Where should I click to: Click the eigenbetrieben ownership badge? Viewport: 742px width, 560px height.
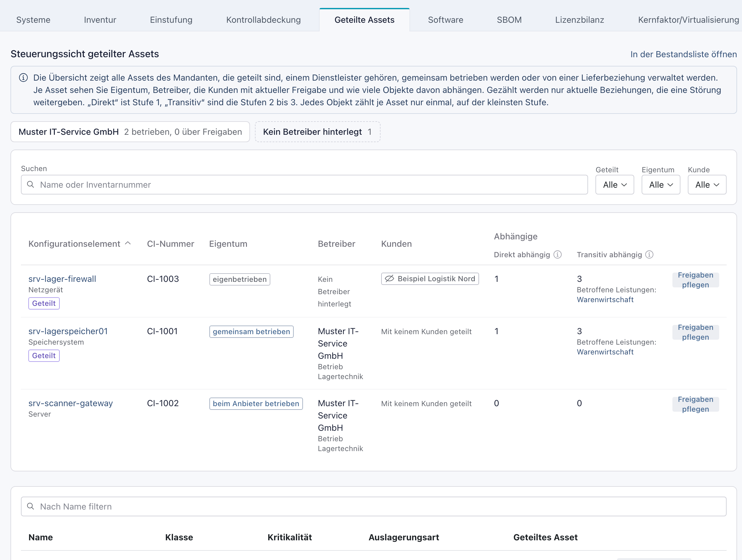pyautogui.click(x=240, y=279)
